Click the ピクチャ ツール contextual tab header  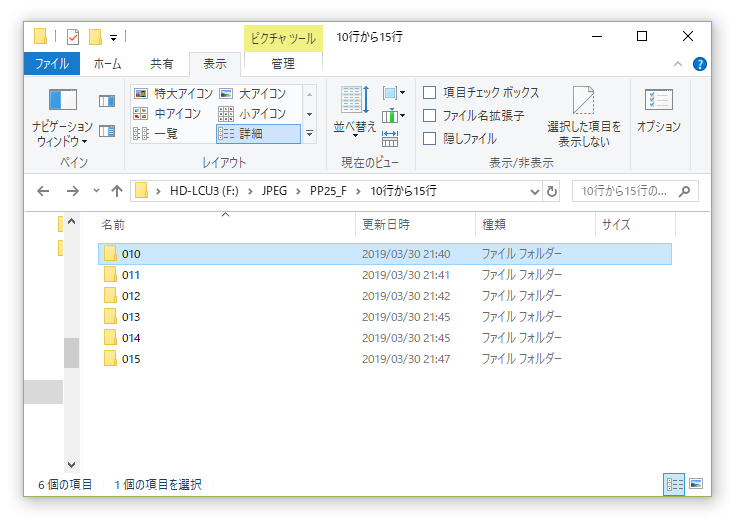(283, 38)
